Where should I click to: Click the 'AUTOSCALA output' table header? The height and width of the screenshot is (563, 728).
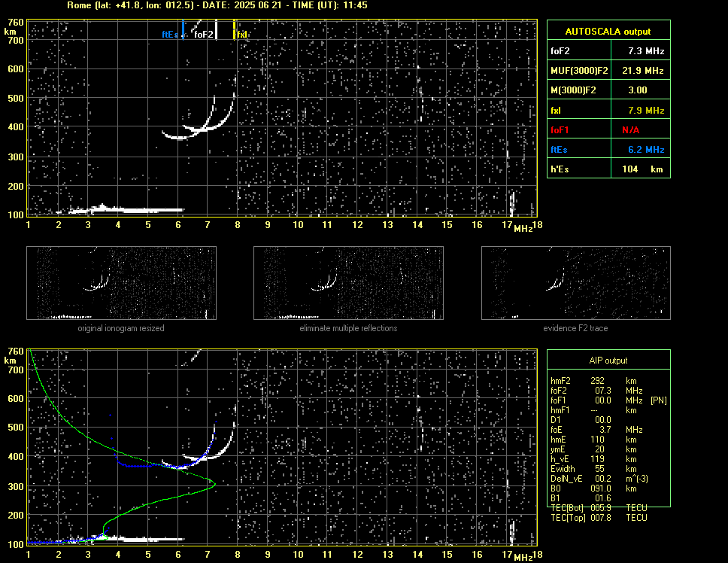coord(608,32)
